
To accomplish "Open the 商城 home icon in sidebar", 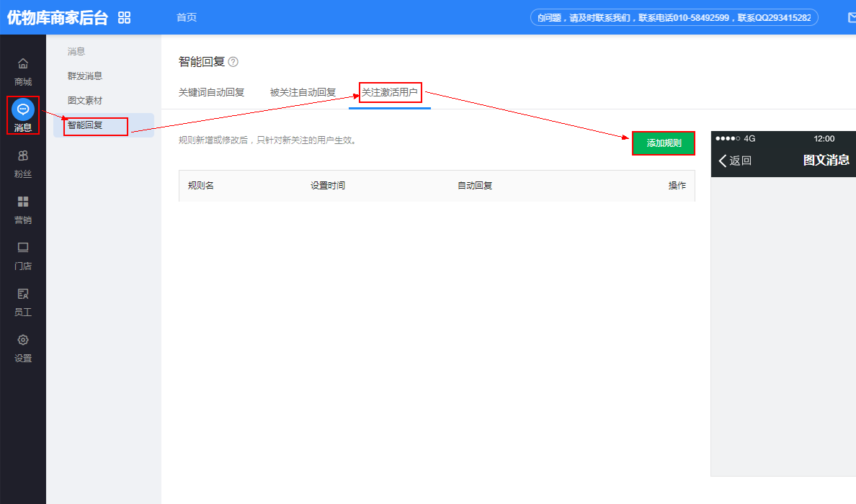I will (x=23, y=64).
